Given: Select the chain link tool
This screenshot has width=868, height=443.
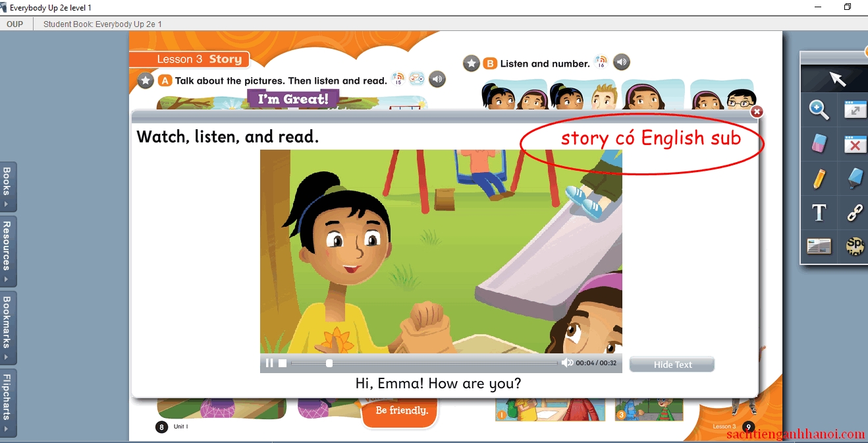Looking at the screenshot, I should [x=855, y=213].
